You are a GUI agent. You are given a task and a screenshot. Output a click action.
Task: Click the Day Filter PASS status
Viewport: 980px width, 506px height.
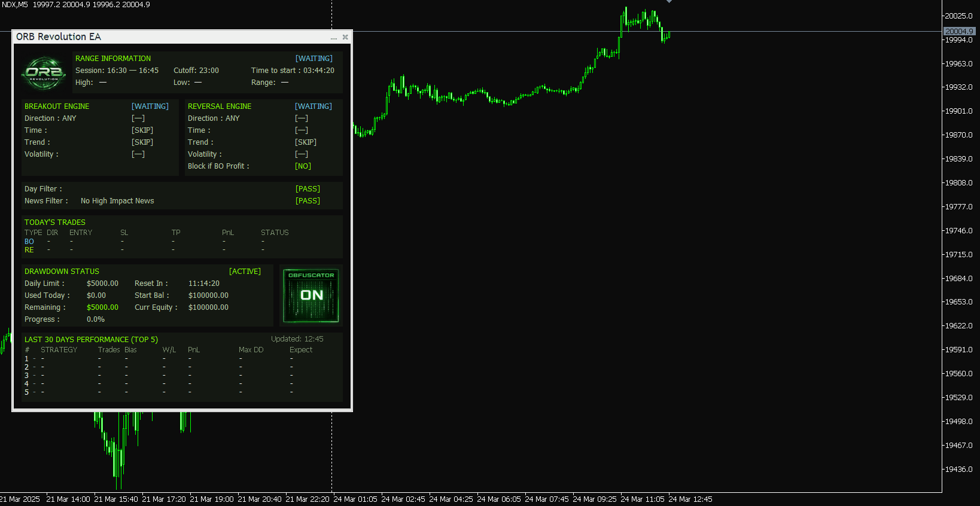point(308,189)
